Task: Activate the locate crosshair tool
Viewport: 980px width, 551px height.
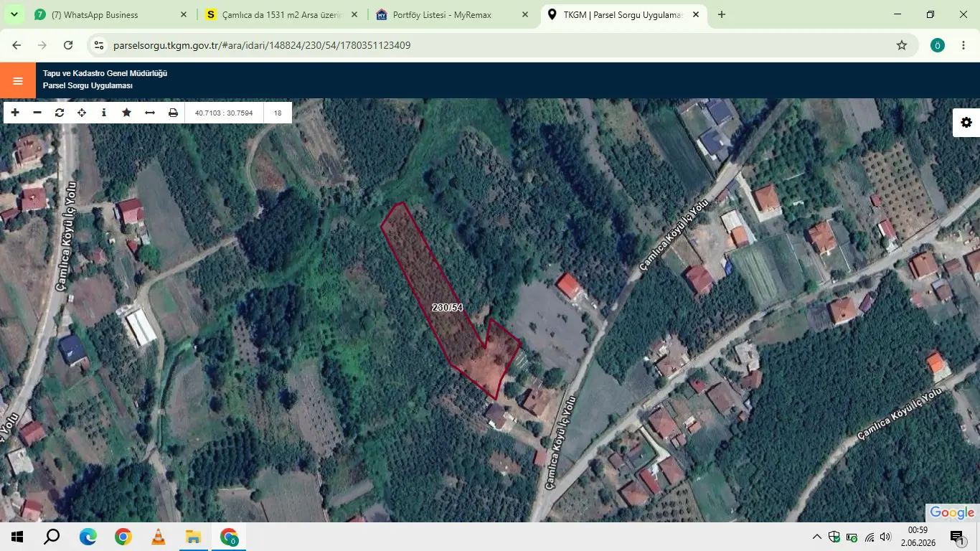Action: tap(82, 113)
